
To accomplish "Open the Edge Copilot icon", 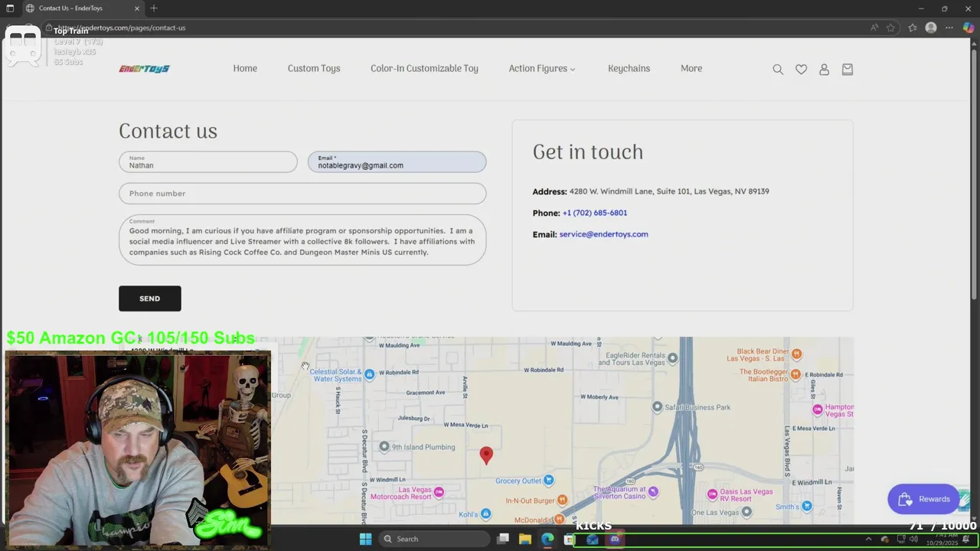I will (968, 28).
